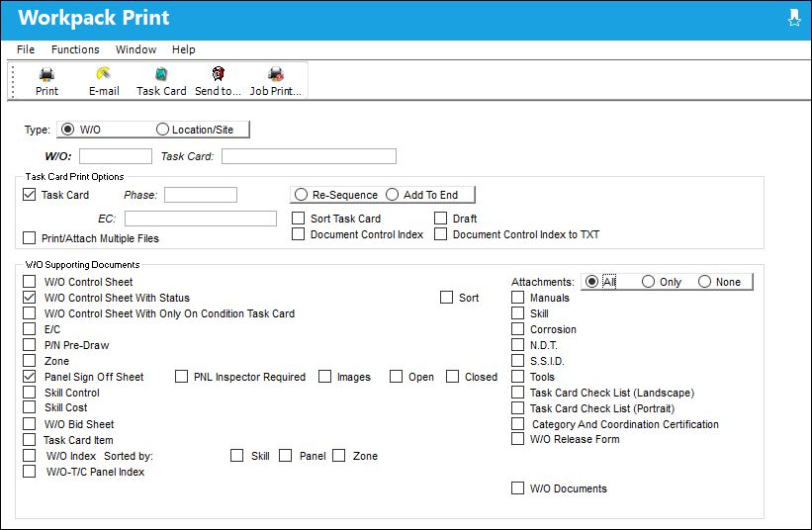This screenshot has width=812, height=530.
Task: Check Sorted by Skill checkbox
Action: click(x=237, y=456)
